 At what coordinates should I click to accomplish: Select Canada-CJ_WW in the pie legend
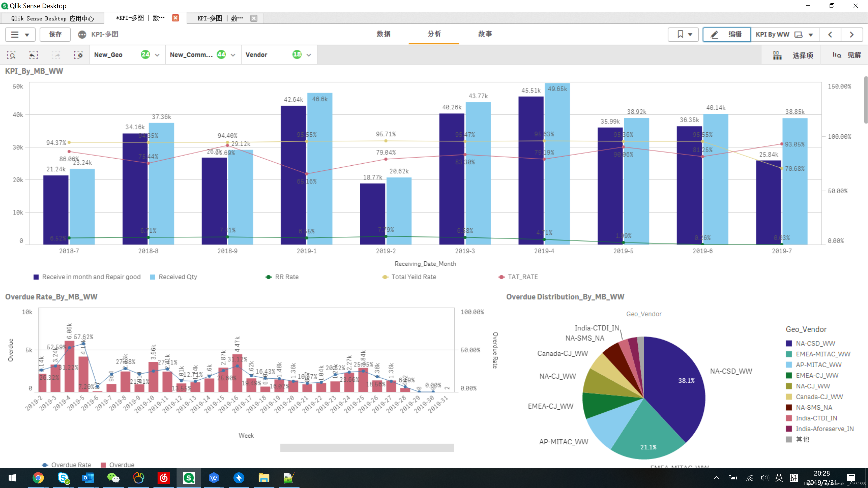(814, 397)
